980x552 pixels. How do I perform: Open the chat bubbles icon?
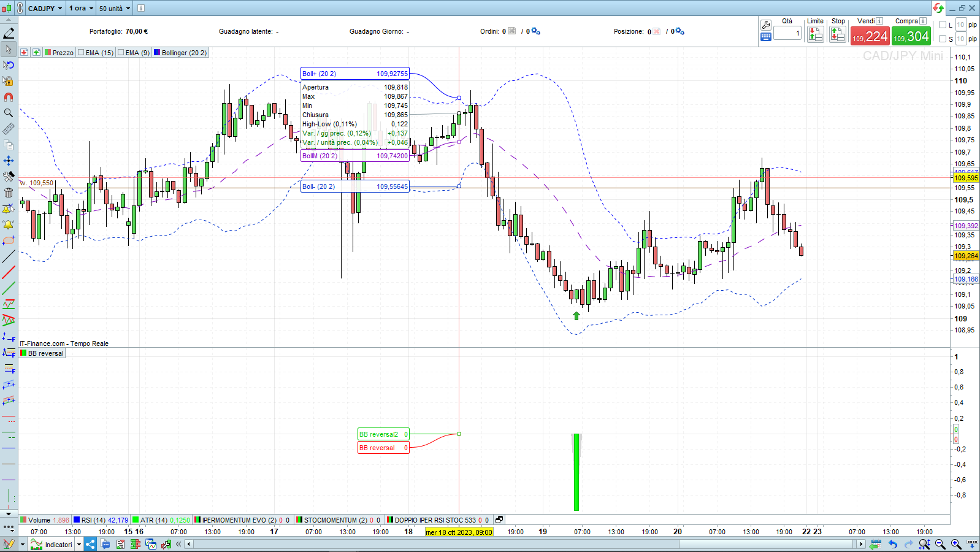point(105,544)
